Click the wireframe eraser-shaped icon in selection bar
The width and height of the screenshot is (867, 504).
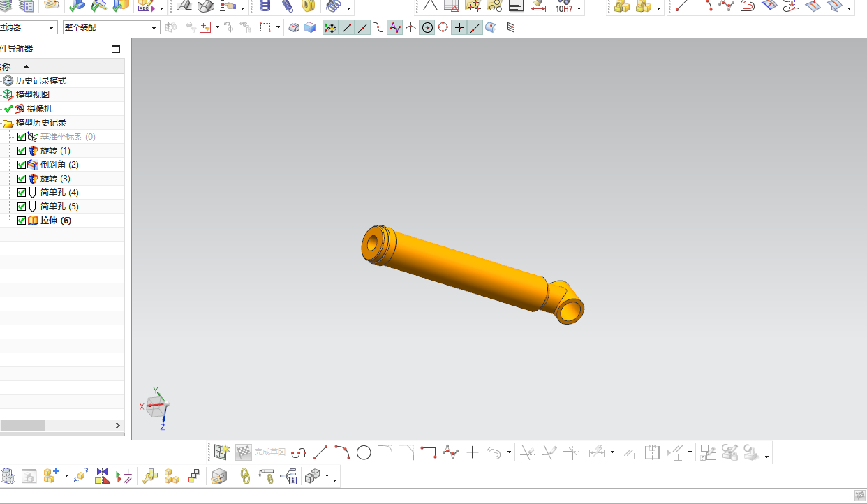tap(295, 28)
